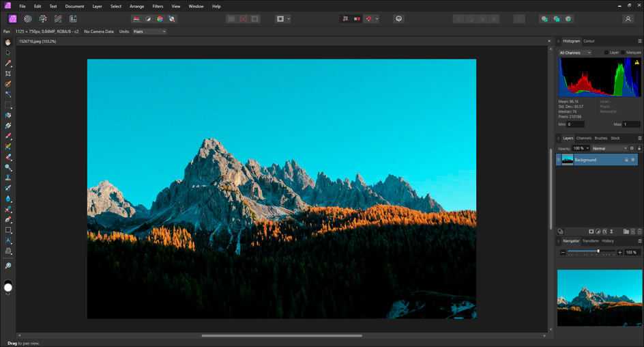
Task: Select the Rectangle shape tool
Action: [x=8, y=230]
